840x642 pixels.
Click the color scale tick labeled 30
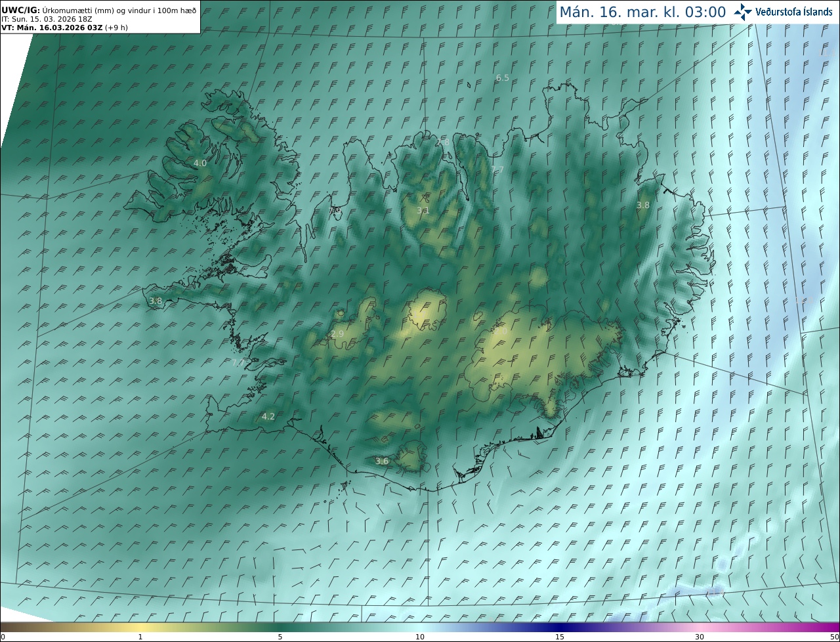coord(700,637)
